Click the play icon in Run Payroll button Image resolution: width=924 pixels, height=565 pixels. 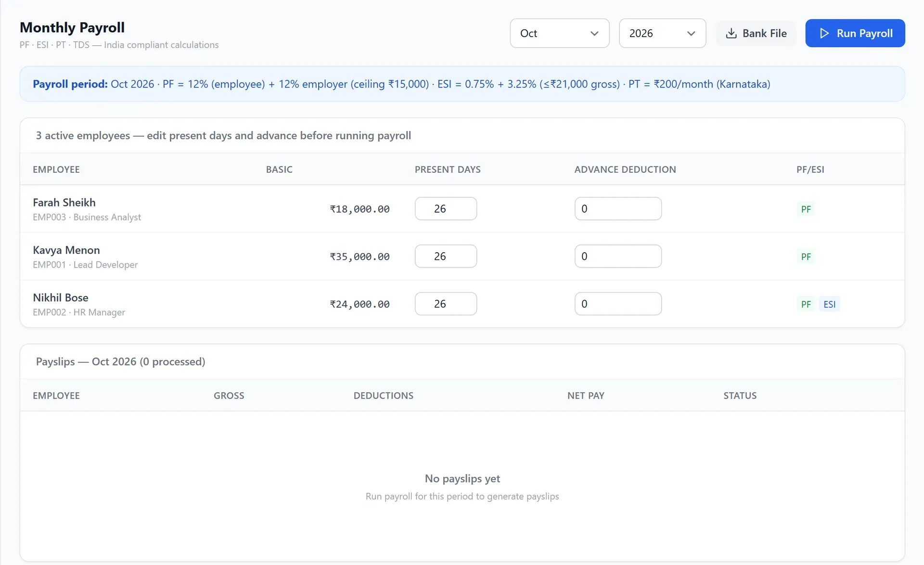pos(824,33)
